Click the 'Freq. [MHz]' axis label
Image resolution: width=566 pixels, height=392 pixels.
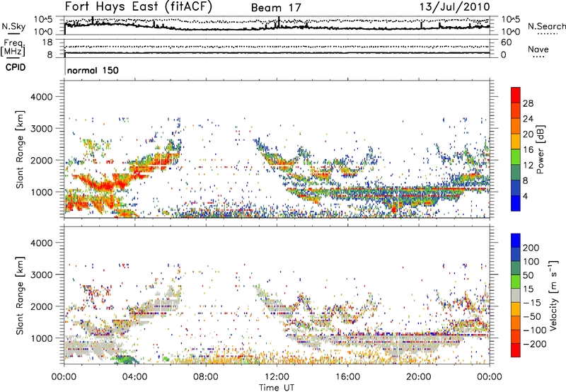[13, 48]
